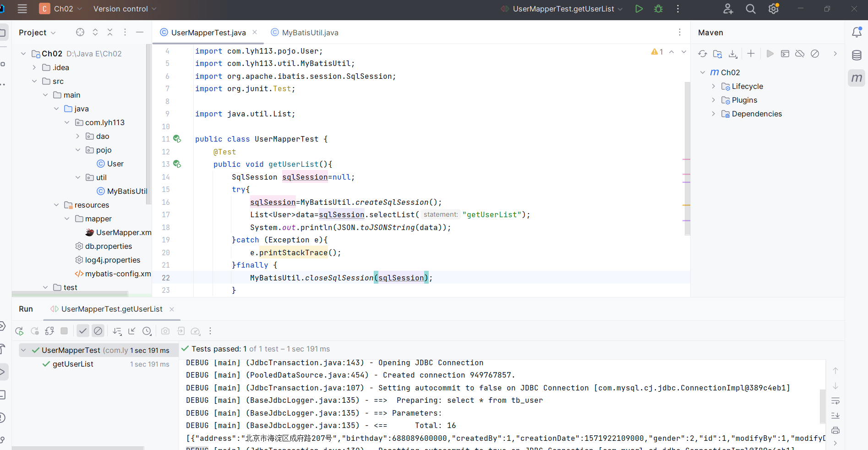Download Maven sources and documentation
Viewport: 868px width, 450px height.
click(x=733, y=54)
